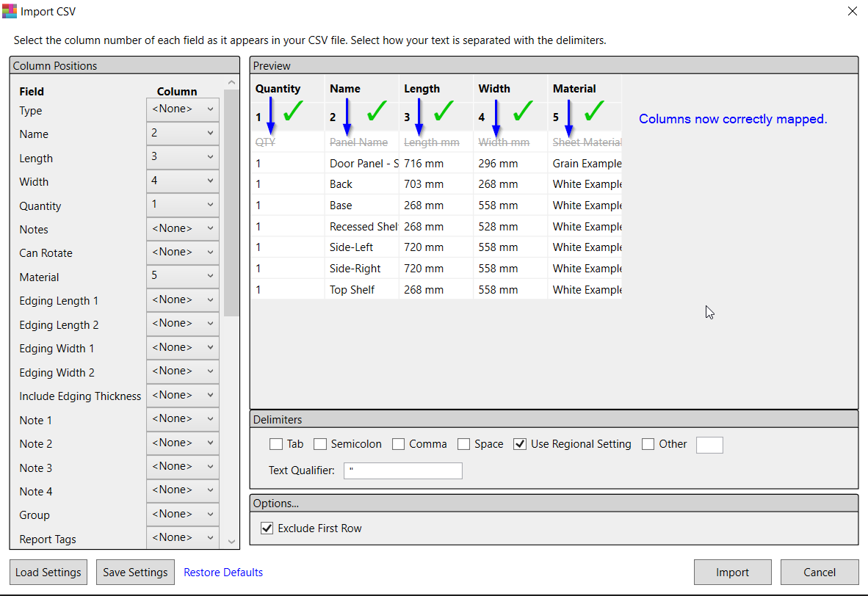Screen dimensions: 868x596
Task: Close the Import CSV dialog window
Action: tap(852, 11)
